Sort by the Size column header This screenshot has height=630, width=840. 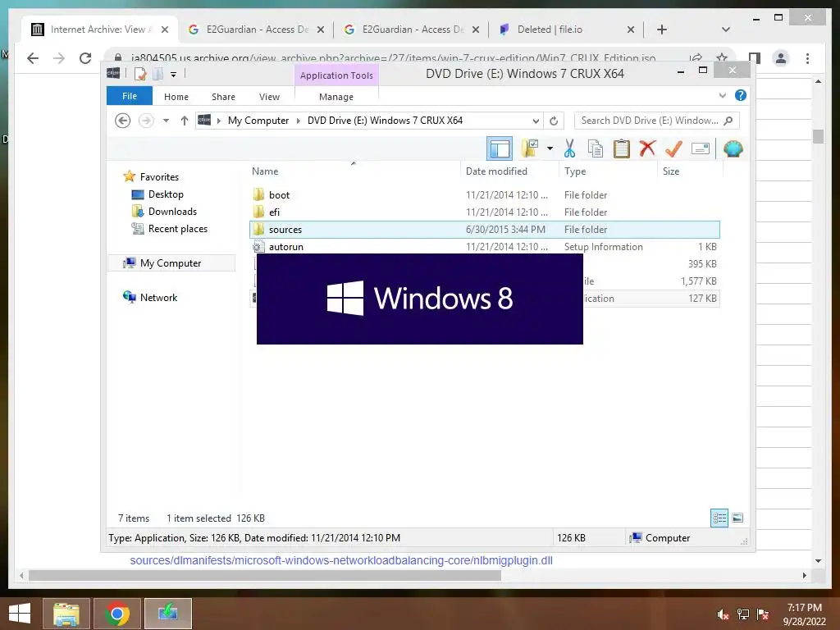[x=690, y=171]
